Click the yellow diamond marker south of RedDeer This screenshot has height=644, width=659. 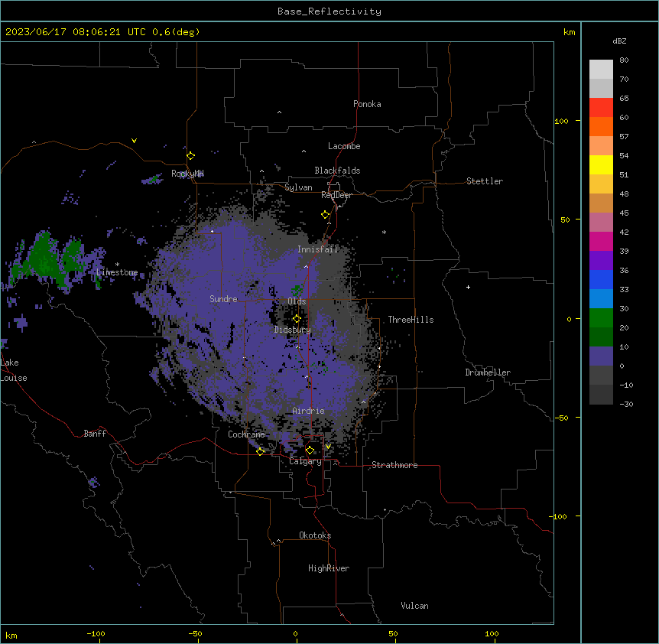(x=325, y=215)
